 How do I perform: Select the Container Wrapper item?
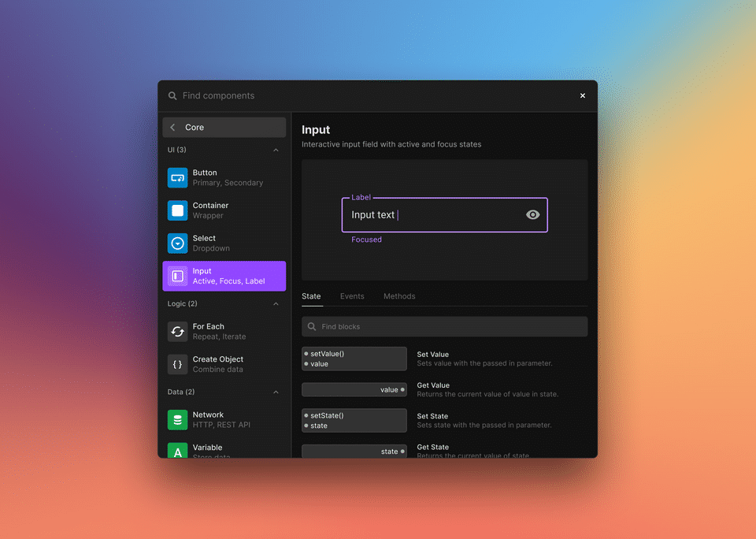click(x=224, y=210)
